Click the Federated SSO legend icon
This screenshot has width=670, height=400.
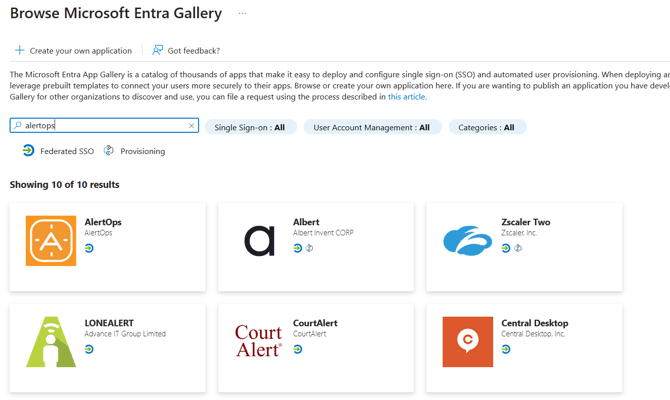[x=28, y=151]
